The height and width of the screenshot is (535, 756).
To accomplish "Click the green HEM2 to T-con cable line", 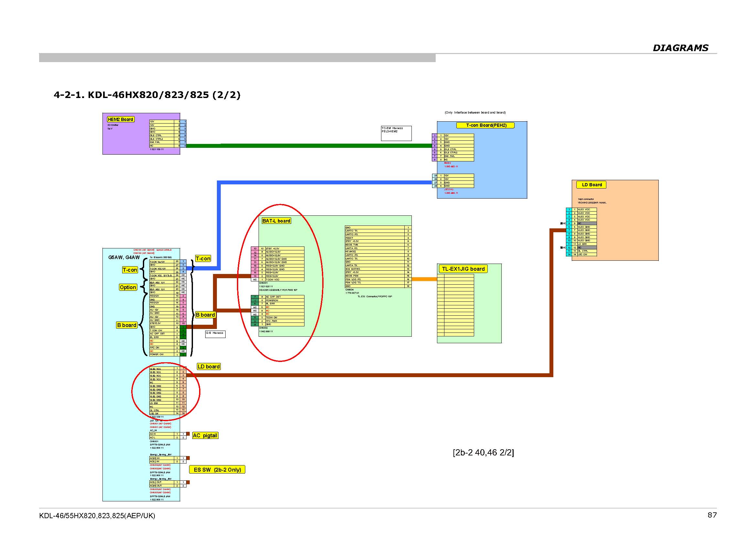I will pyautogui.click(x=296, y=146).
